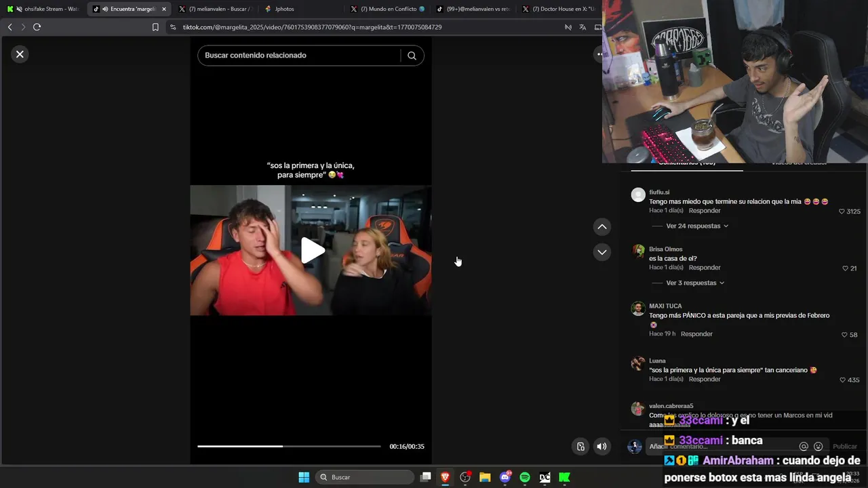Open Spotify on taskbar
Screen dimensions: 868x488
tap(525, 477)
